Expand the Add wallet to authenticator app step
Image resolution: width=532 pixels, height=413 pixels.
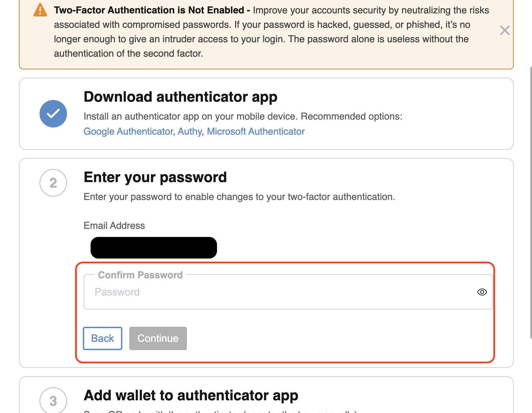(x=191, y=395)
